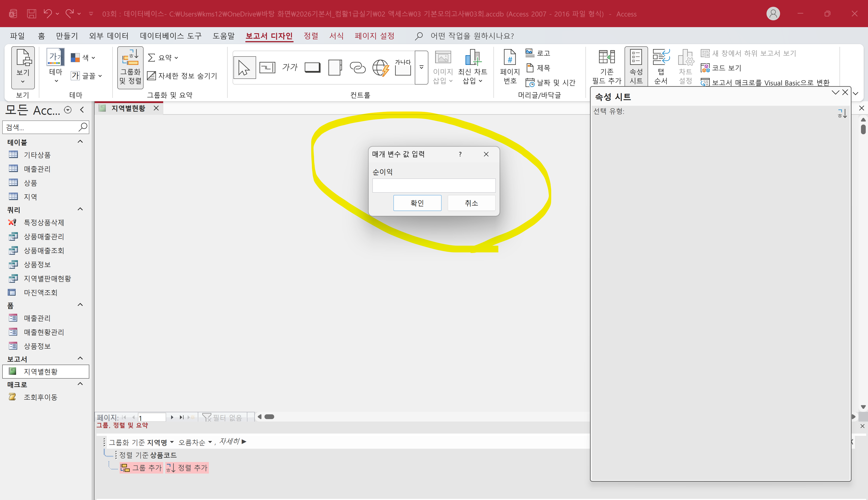
Task: Open the Page Setup ribbon tab
Action: (x=374, y=36)
